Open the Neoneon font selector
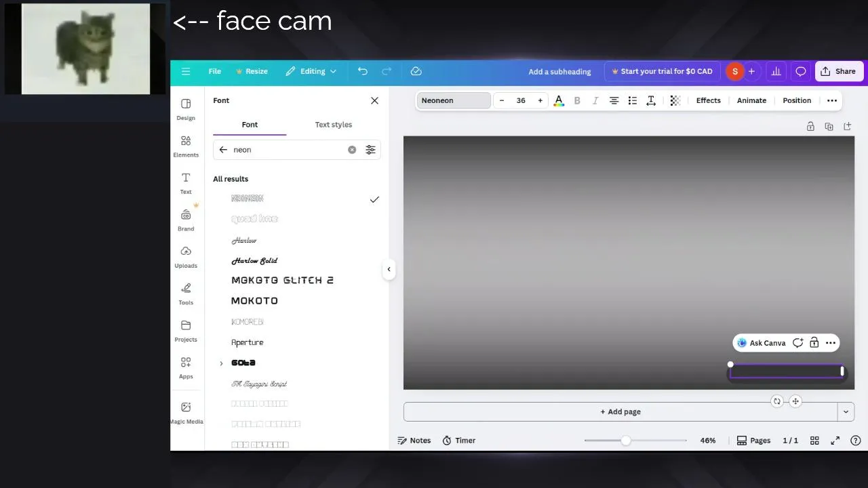The image size is (868, 488). point(454,100)
